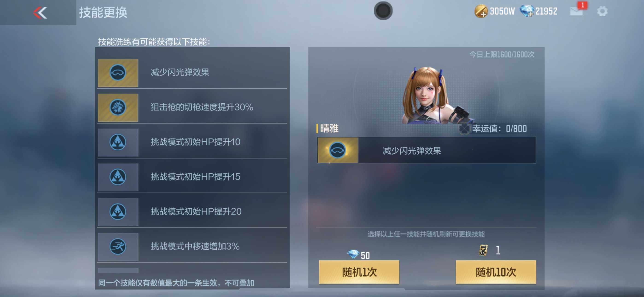This screenshot has height=297, width=644.
Task: Select the sniper swap speed skill icon
Action: tap(118, 108)
